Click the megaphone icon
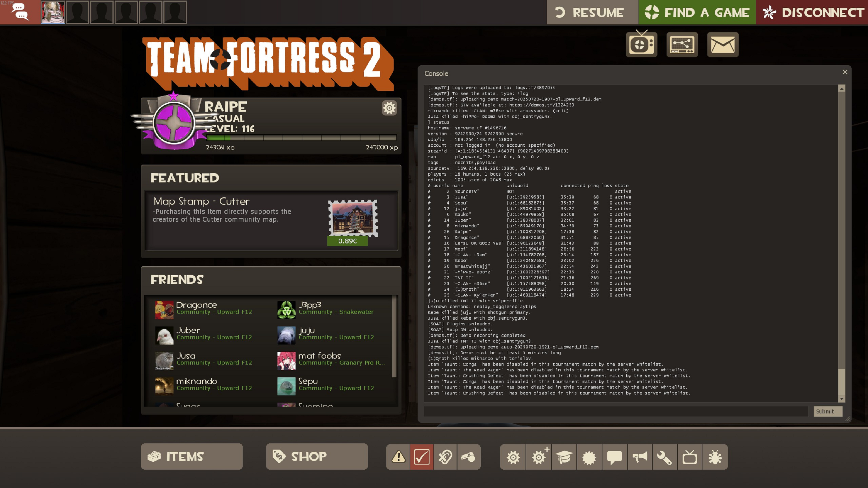 click(639, 457)
